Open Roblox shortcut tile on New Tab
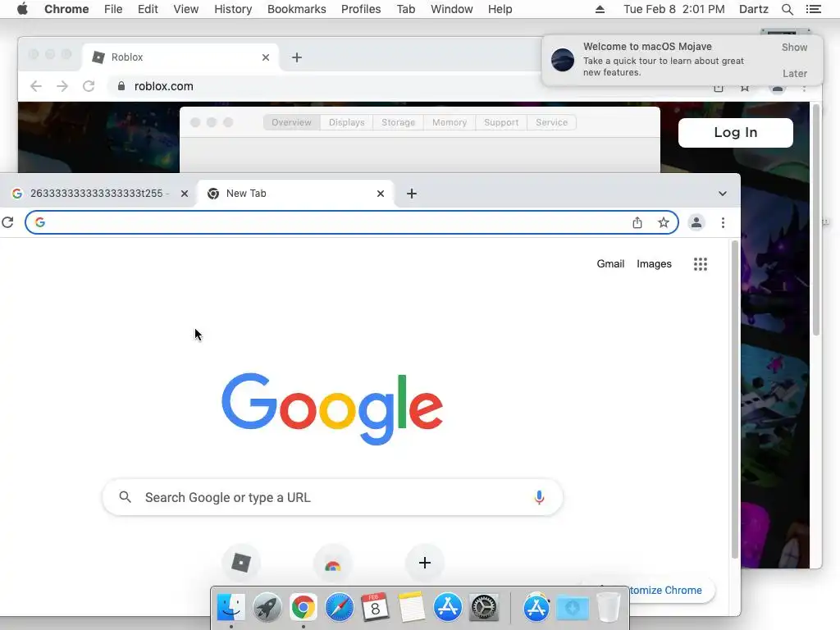 coord(241,563)
